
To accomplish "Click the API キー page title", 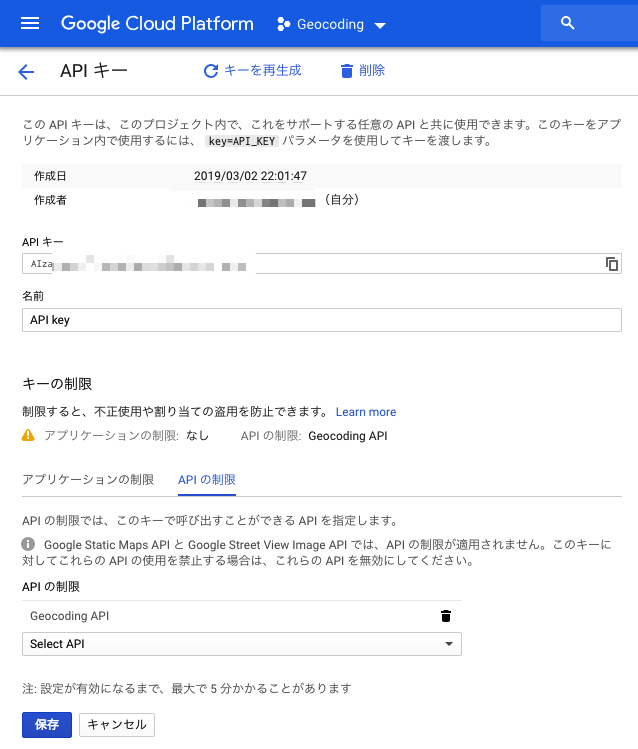I will coord(94,71).
